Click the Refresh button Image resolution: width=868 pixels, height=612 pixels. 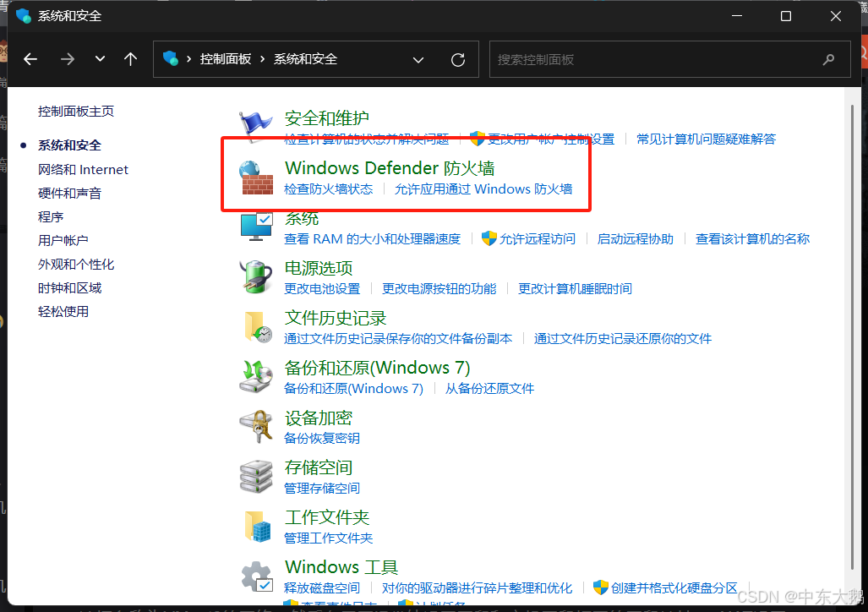(458, 59)
